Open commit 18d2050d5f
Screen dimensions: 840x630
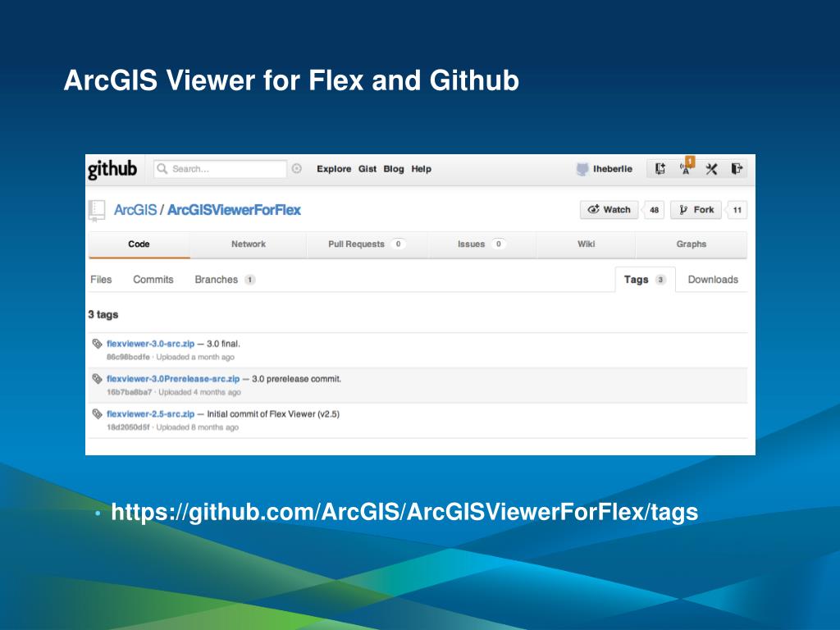pyautogui.click(x=128, y=427)
